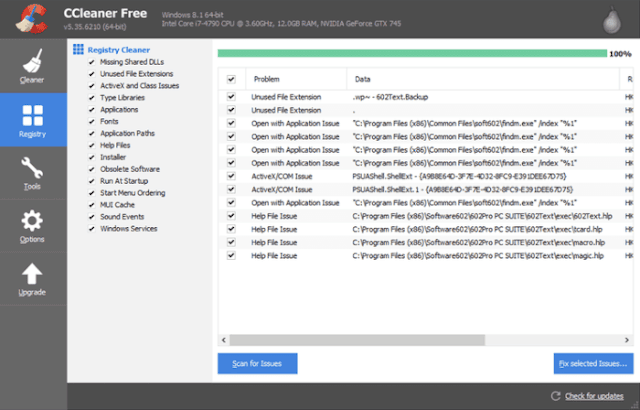The image size is (640, 410).
Task: Select the first Unused File Extension row
Action: 425,97
